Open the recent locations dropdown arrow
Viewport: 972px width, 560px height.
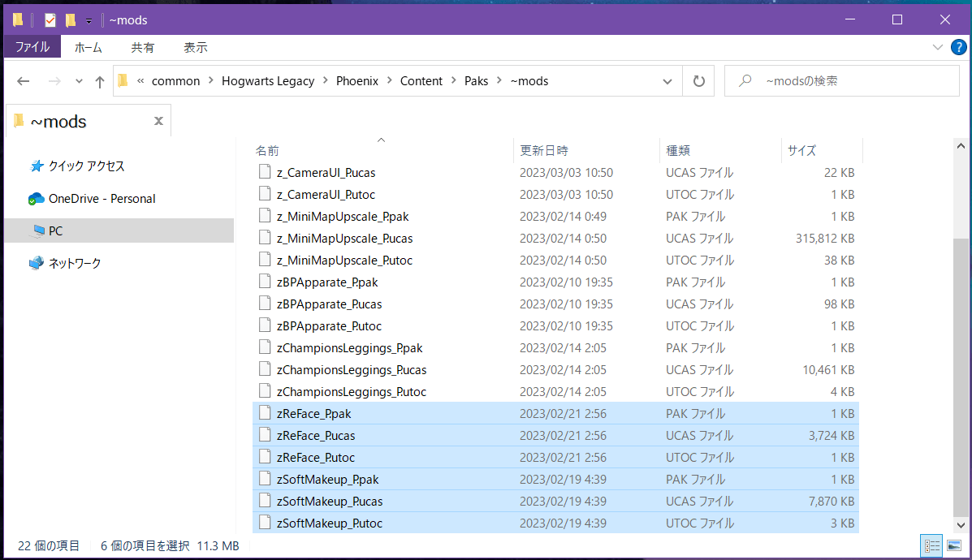point(79,81)
